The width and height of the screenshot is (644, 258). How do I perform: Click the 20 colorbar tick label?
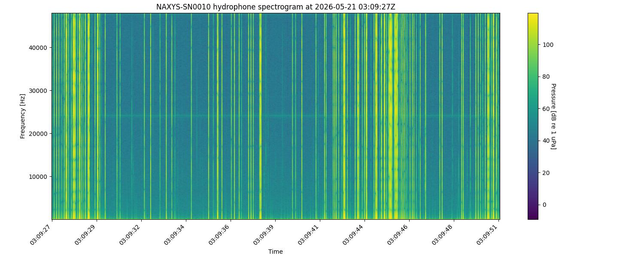546,173
